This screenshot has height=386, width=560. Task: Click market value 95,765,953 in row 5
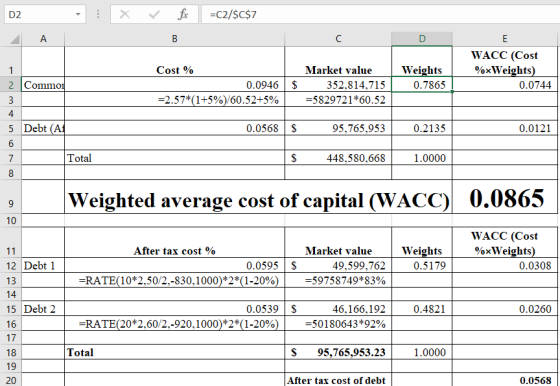(x=359, y=128)
